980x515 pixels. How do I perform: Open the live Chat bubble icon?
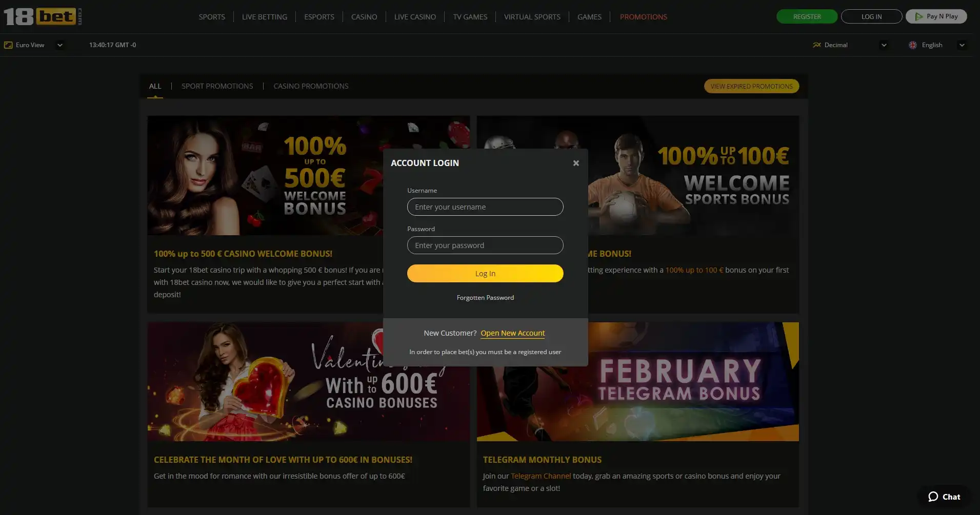coord(933,497)
